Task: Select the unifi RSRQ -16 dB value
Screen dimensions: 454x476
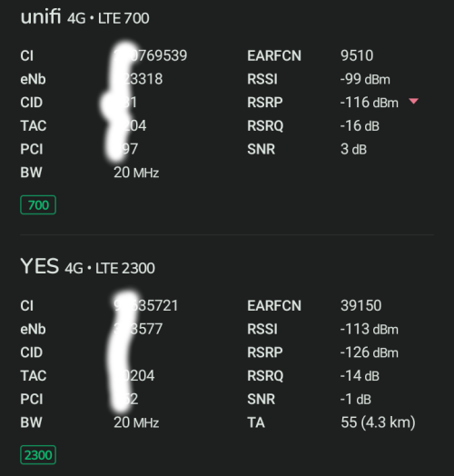Action: coord(360,125)
